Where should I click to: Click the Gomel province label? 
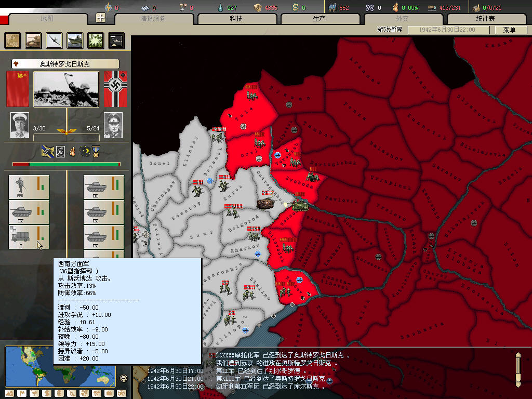point(159,163)
